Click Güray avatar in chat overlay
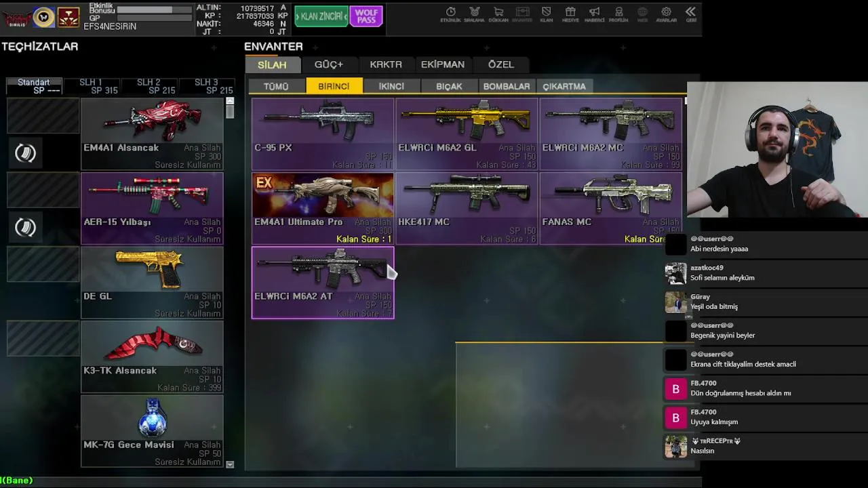 (x=675, y=302)
